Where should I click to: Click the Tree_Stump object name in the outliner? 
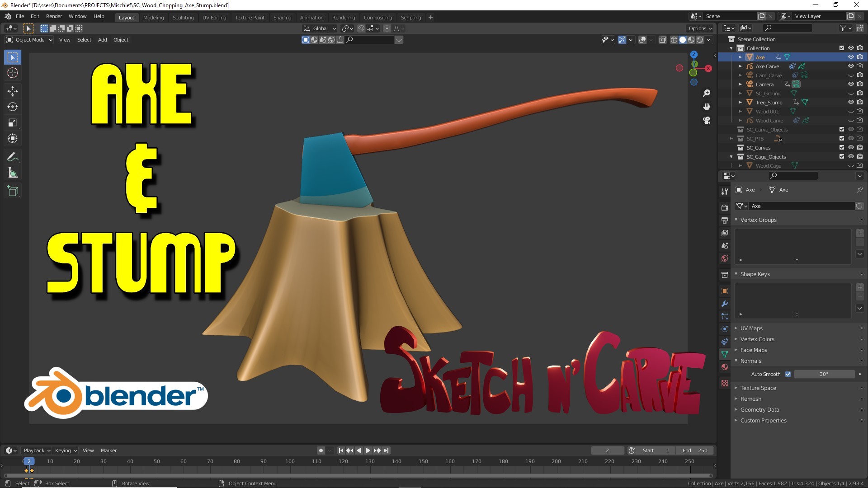point(769,103)
